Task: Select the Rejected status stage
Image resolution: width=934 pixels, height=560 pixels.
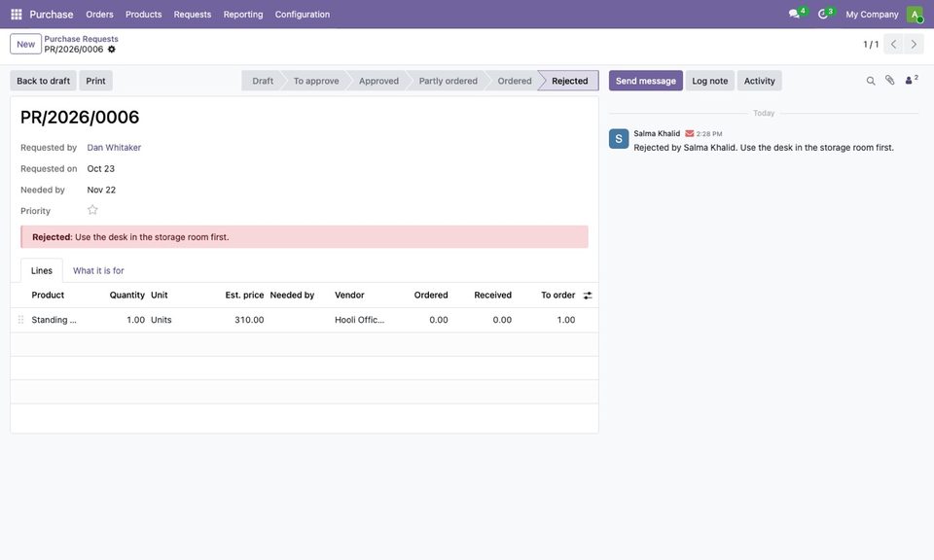Action: point(569,81)
